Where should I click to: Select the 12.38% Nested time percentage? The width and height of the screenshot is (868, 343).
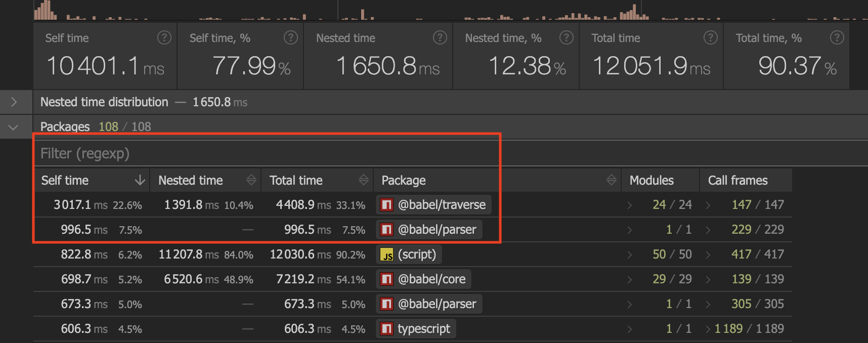[528, 66]
